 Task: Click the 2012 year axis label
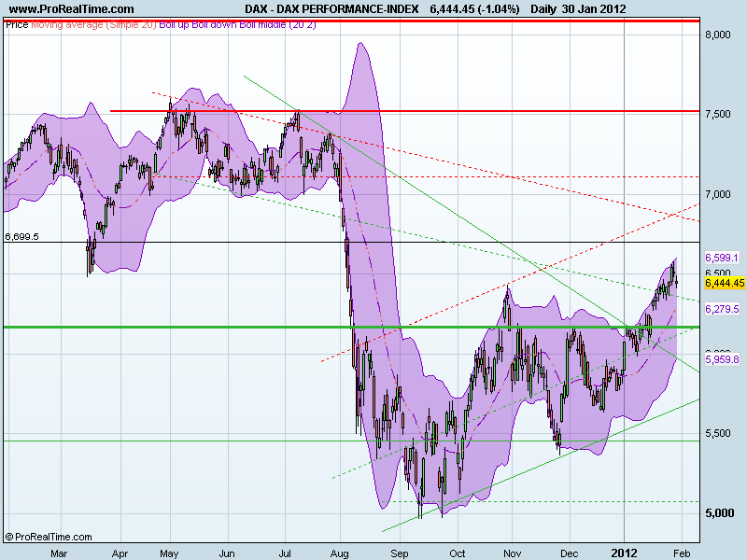(x=624, y=553)
